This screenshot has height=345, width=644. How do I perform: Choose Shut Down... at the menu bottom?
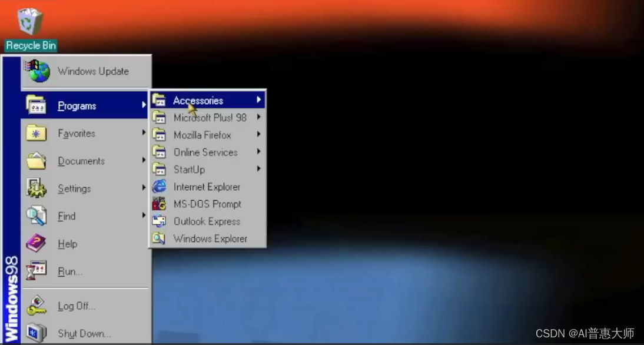coord(84,333)
